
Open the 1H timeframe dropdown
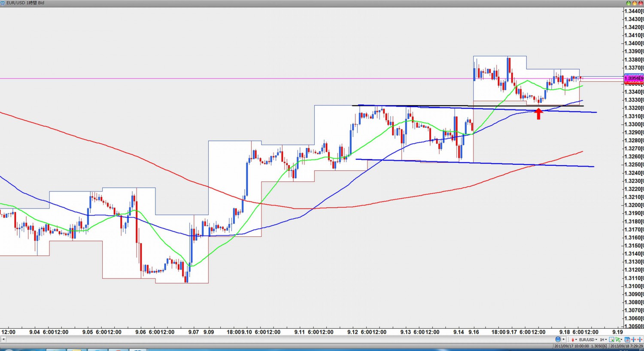(602, 339)
